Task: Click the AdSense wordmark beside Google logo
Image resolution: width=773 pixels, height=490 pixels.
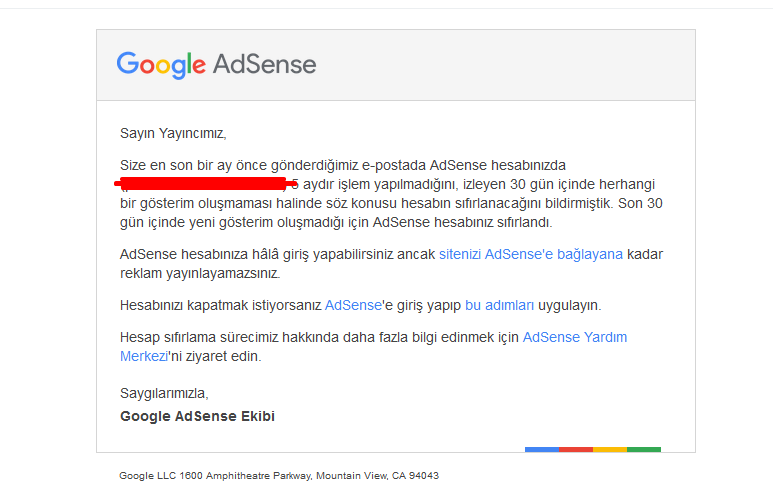Action: point(264,65)
